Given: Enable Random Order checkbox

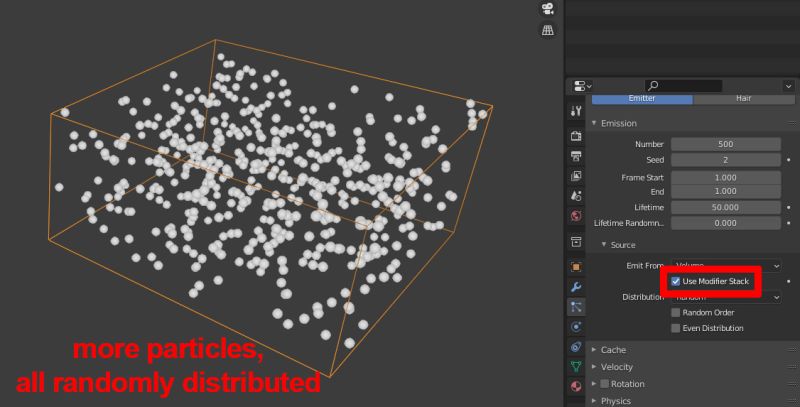Looking at the screenshot, I should pyautogui.click(x=676, y=313).
